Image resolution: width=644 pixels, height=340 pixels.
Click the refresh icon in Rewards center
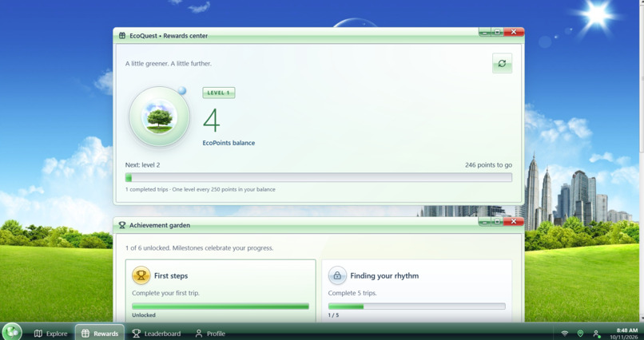[x=502, y=63]
